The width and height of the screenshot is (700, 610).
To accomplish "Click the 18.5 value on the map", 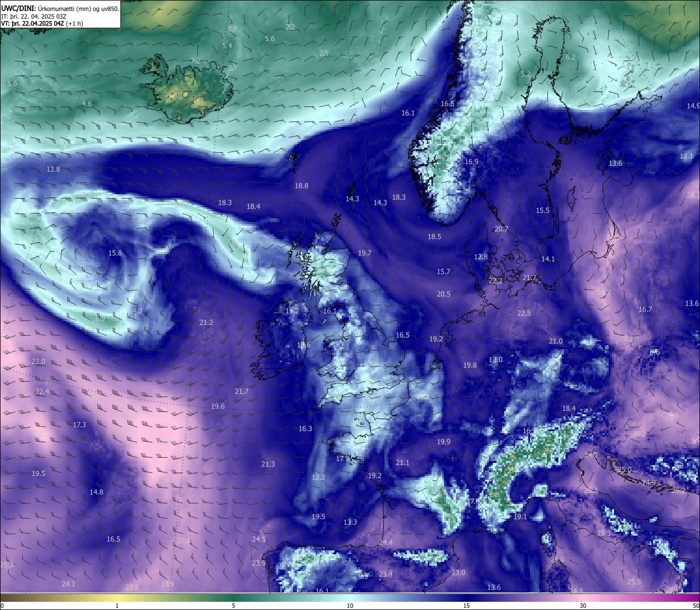I will tap(434, 237).
